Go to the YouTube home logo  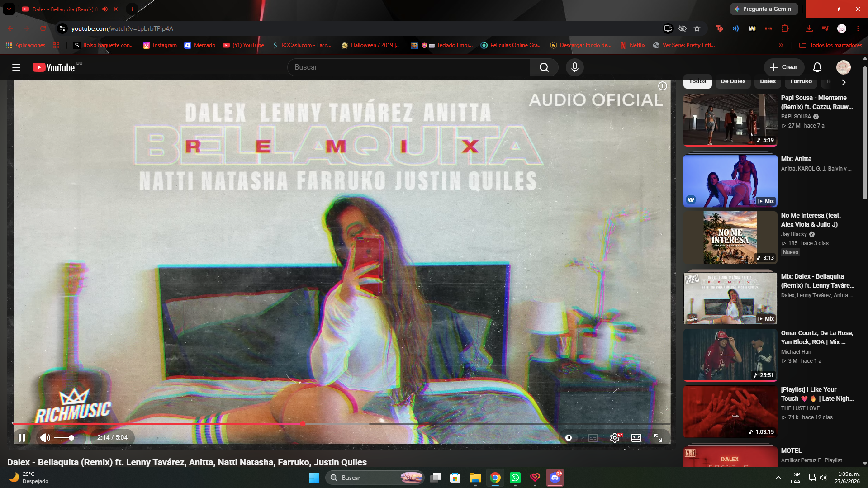(54, 67)
